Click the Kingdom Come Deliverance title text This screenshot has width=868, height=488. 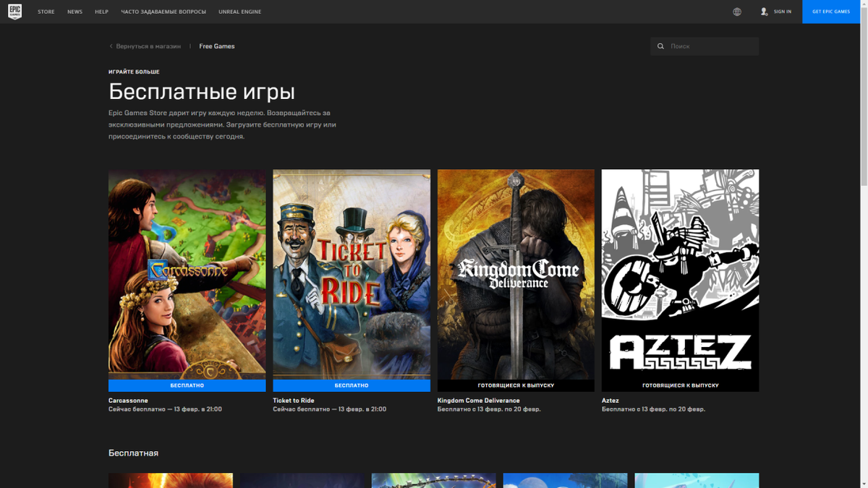pyautogui.click(x=478, y=401)
